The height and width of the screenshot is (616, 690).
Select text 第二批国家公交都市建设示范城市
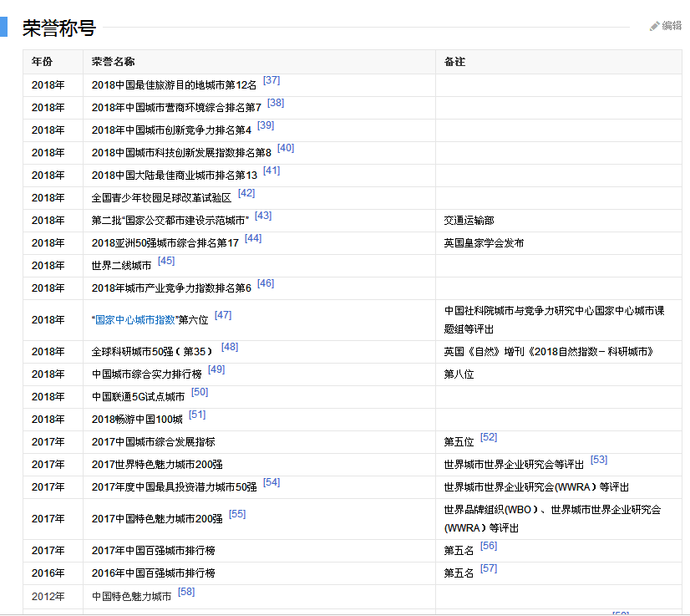click(170, 221)
